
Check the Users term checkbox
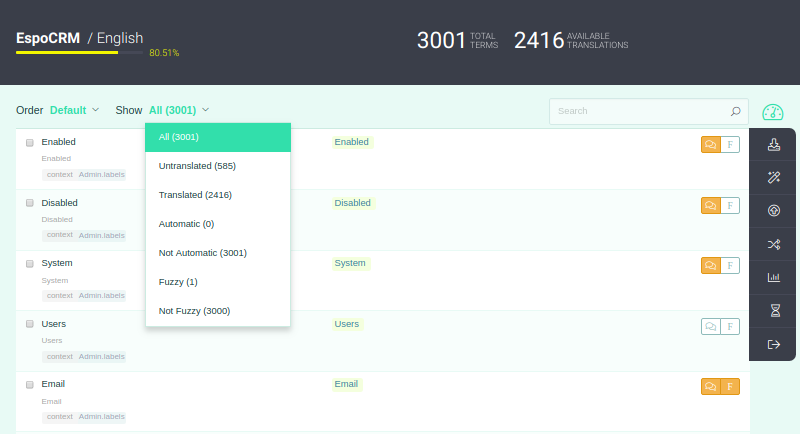pyautogui.click(x=30, y=324)
